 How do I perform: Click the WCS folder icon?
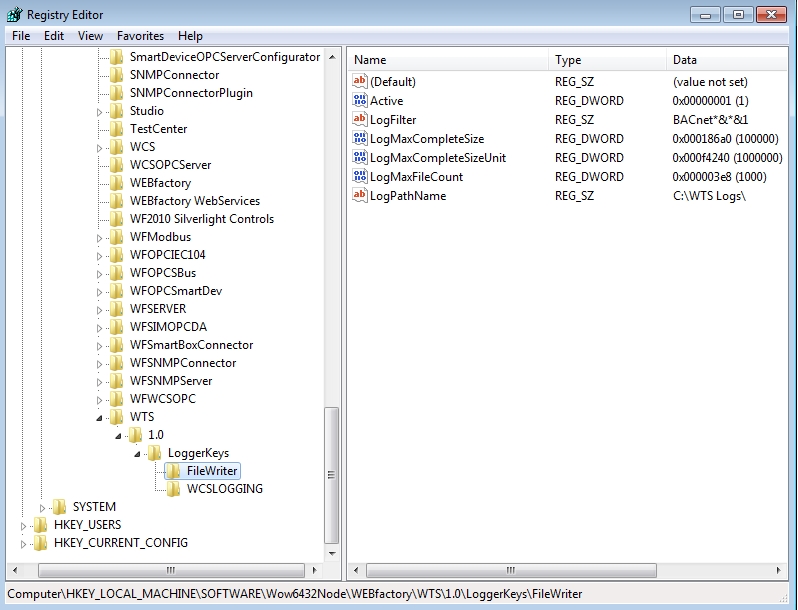pyautogui.click(x=117, y=147)
